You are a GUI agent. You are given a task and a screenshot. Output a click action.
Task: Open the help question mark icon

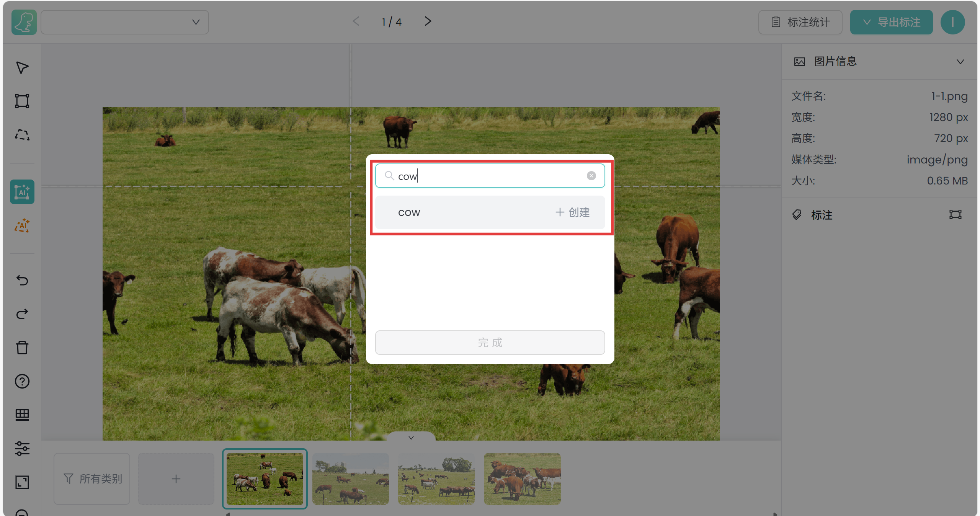[22, 381]
